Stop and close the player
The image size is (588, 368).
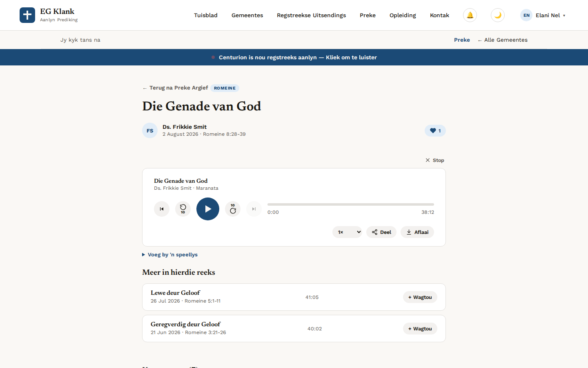coord(435,160)
